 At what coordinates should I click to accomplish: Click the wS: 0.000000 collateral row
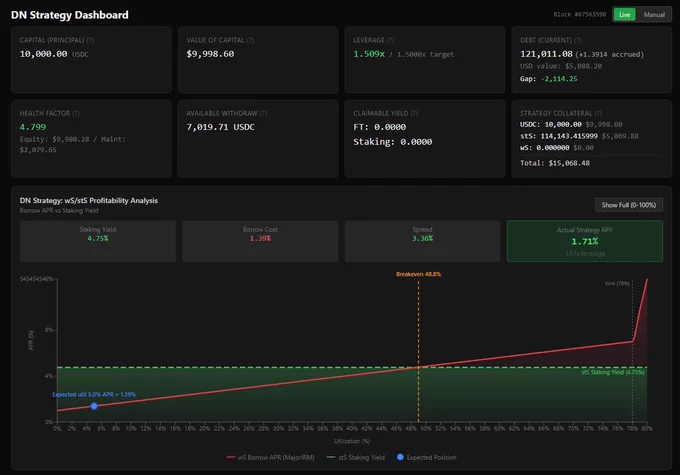[557, 147]
